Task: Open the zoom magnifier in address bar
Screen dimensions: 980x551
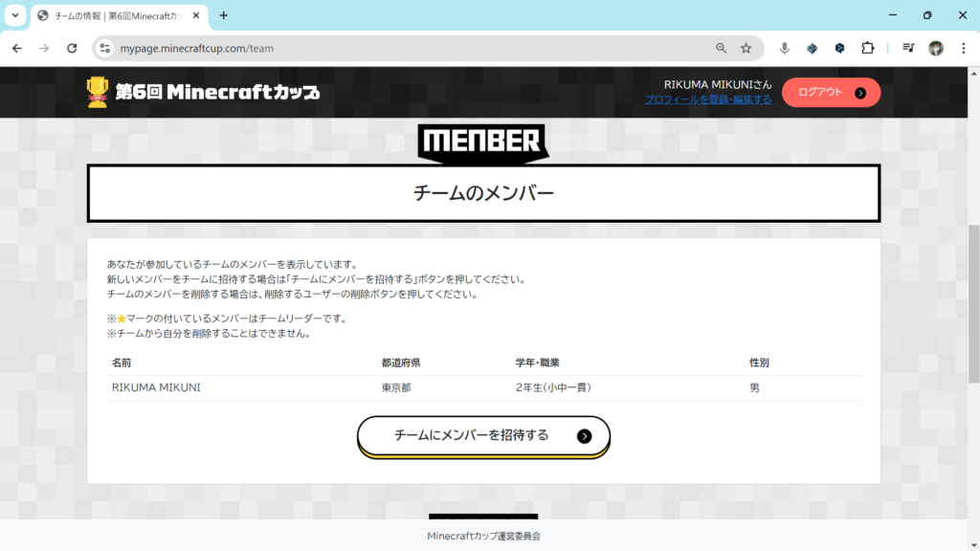Action: [722, 48]
